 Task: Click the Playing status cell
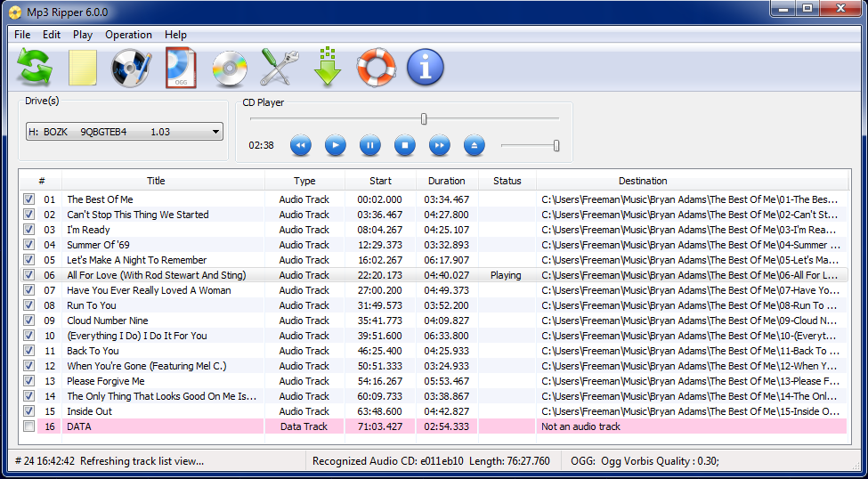tap(506, 275)
